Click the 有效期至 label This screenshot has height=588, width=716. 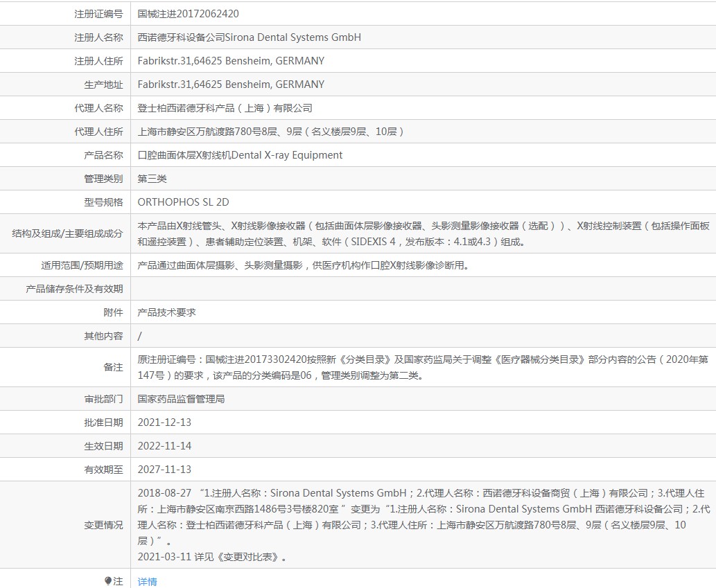pos(104,470)
